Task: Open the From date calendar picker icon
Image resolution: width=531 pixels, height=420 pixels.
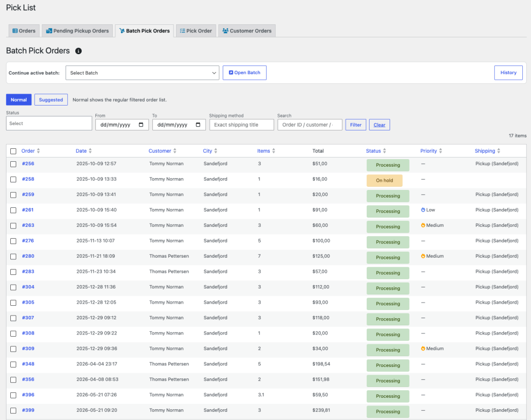Action: [x=141, y=125]
